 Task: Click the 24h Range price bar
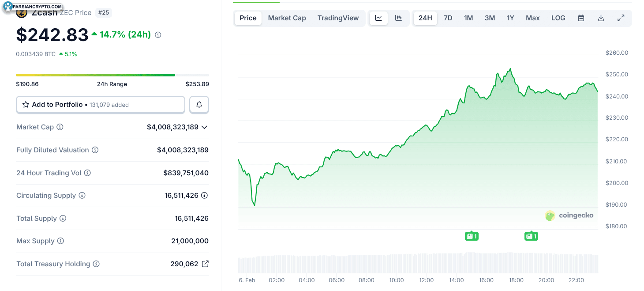point(112,75)
